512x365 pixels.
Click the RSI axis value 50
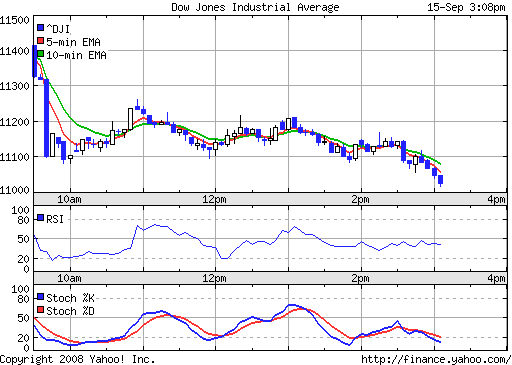coord(24,239)
